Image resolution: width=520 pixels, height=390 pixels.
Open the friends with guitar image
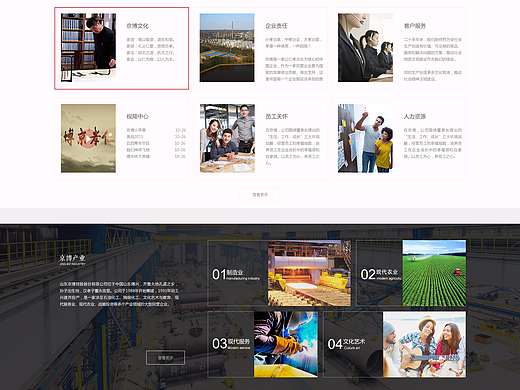tap(424, 344)
